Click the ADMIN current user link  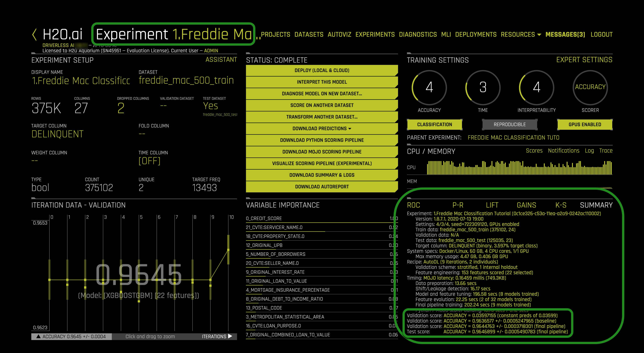[211, 51]
